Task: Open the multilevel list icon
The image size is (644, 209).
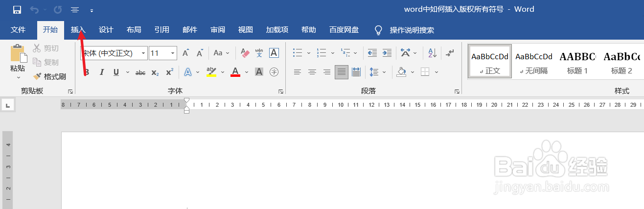Action: click(x=345, y=53)
